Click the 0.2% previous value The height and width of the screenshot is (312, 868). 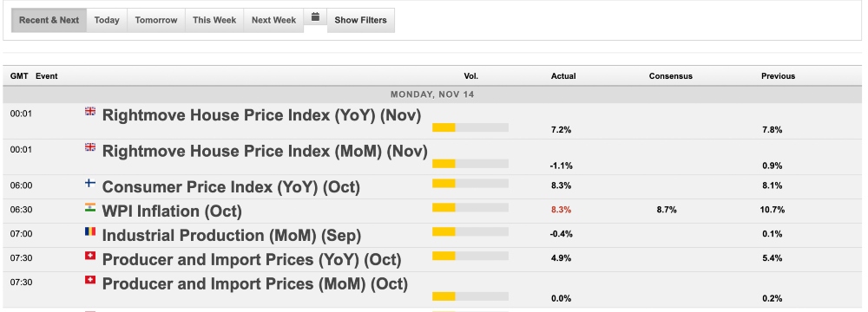[x=773, y=299]
